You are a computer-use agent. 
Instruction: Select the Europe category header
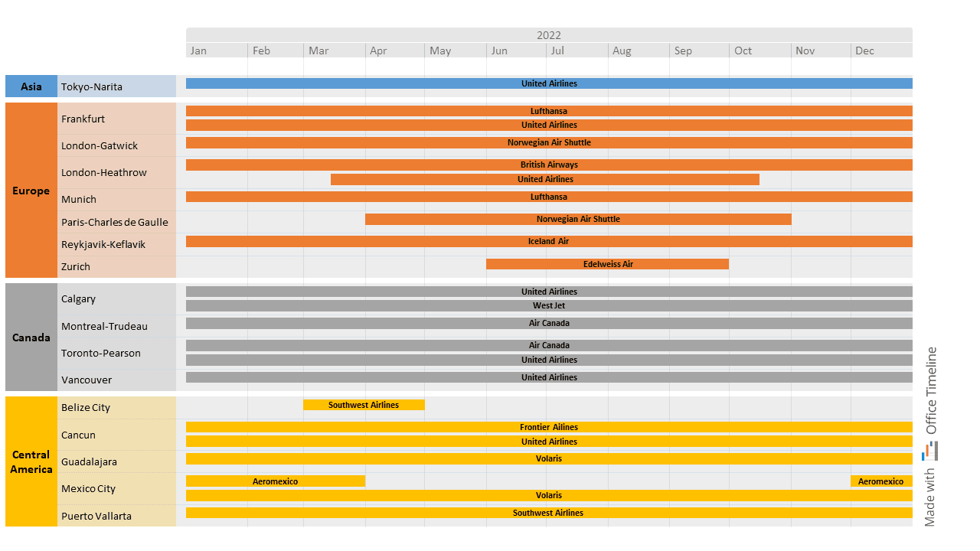(31, 191)
